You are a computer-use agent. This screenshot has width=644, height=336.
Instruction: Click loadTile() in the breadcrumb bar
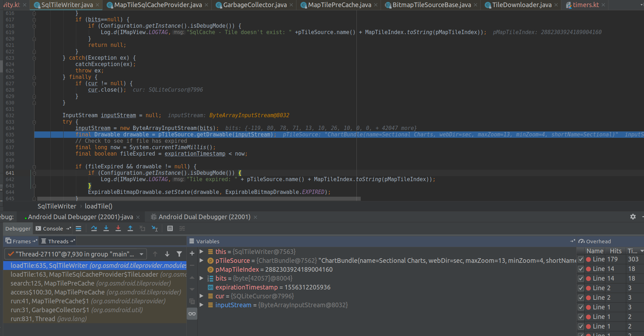(98, 206)
